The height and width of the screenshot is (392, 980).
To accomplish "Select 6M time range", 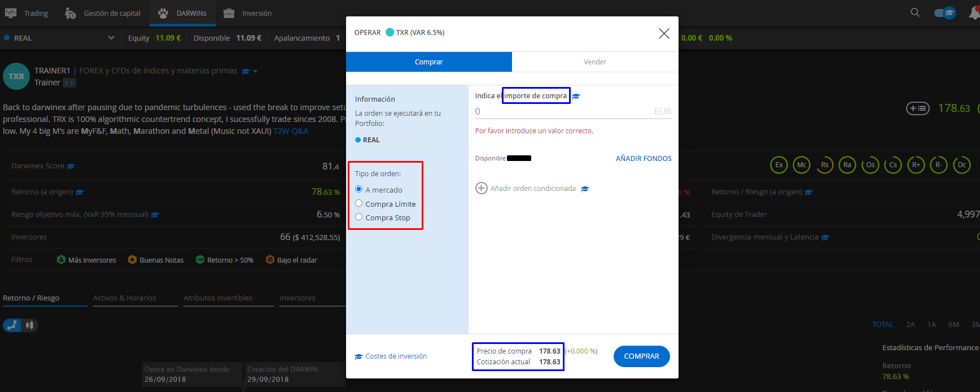I will (953, 325).
